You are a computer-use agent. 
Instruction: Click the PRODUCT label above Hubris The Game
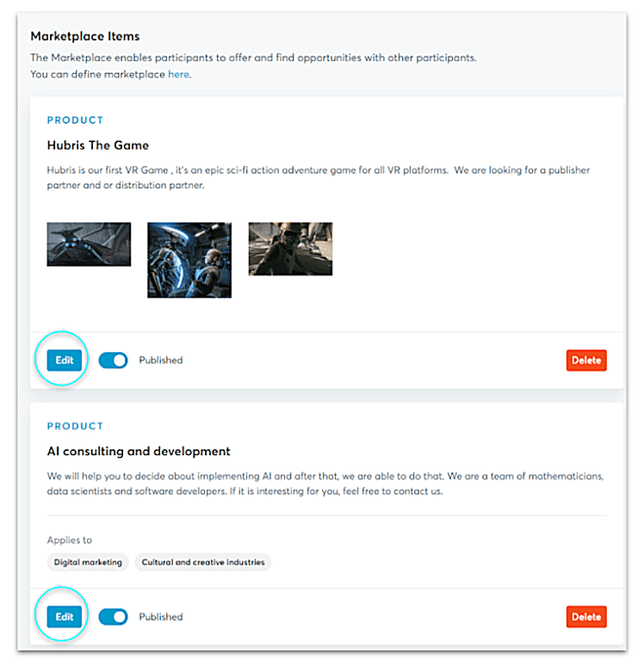click(75, 120)
